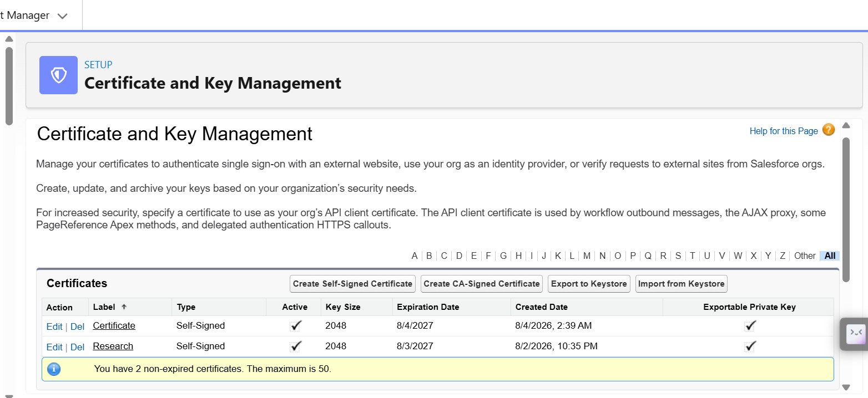This screenshot has height=398, width=868.
Task: Click Self-Signed type in the Research row
Action: click(x=200, y=346)
